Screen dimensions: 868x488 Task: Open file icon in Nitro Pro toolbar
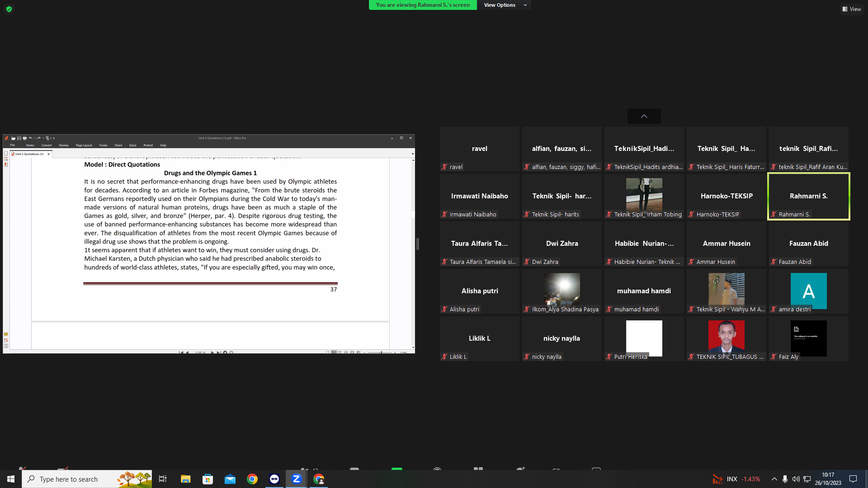(x=13, y=138)
